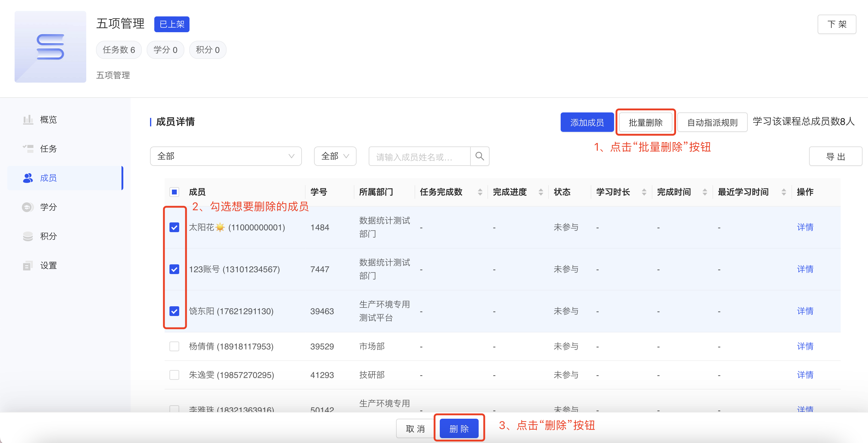Click the 状态 column header
This screenshot has height=443, width=868.
[562, 192]
